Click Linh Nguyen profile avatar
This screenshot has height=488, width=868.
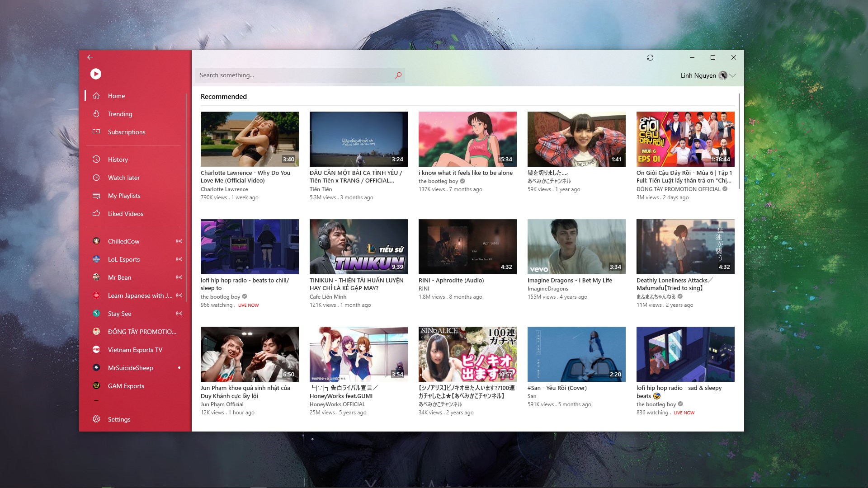coord(722,75)
